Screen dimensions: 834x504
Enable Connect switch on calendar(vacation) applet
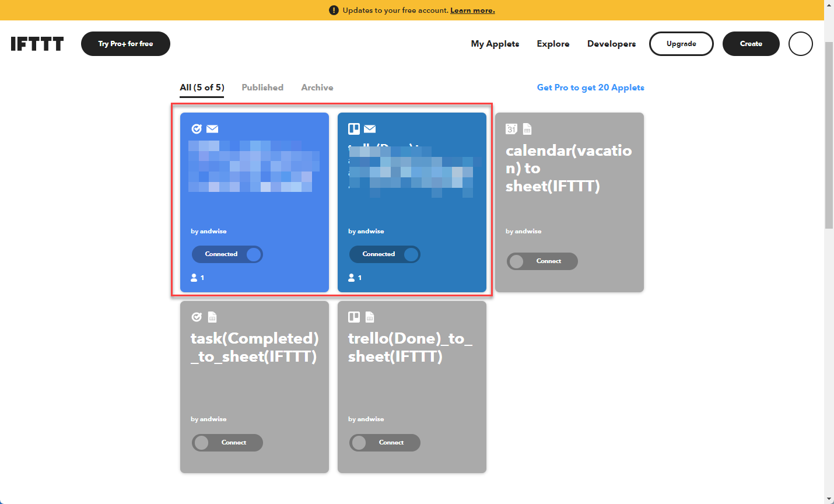(542, 261)
